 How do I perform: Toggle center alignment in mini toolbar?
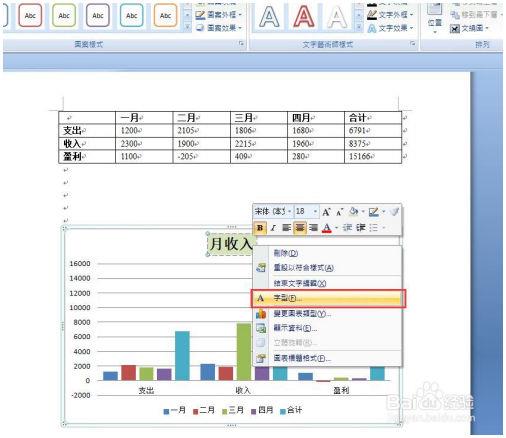300,228
